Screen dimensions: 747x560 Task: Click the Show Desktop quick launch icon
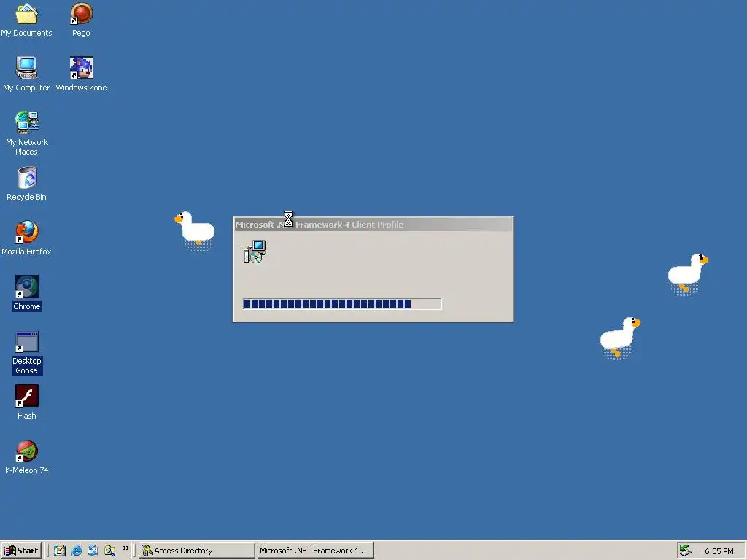pos(59,551)
